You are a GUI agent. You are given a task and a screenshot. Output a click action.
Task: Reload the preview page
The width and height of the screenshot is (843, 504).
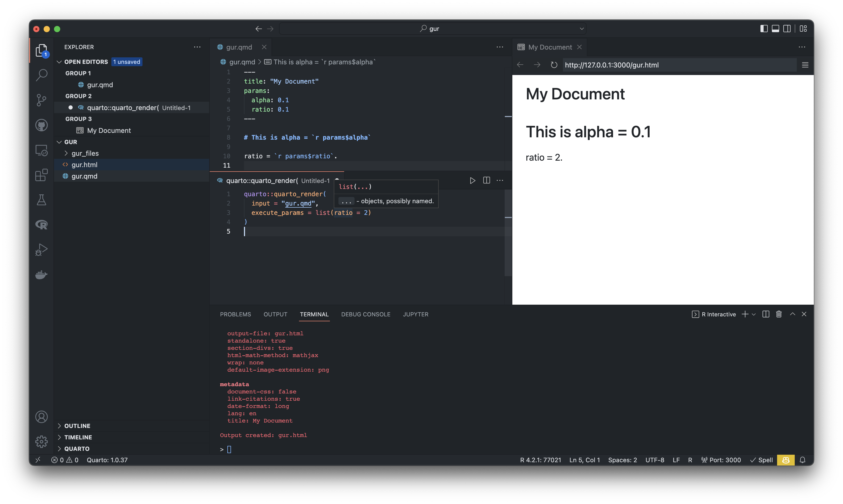point(554,65)
